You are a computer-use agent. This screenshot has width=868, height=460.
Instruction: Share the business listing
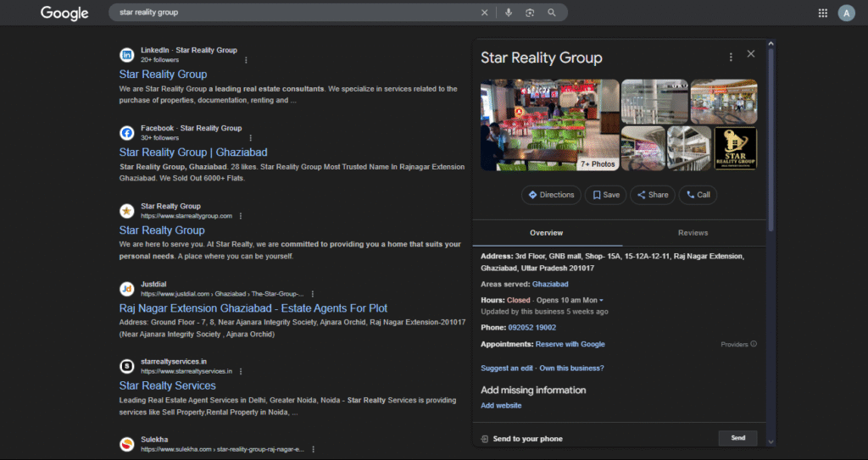coord(653,195)
